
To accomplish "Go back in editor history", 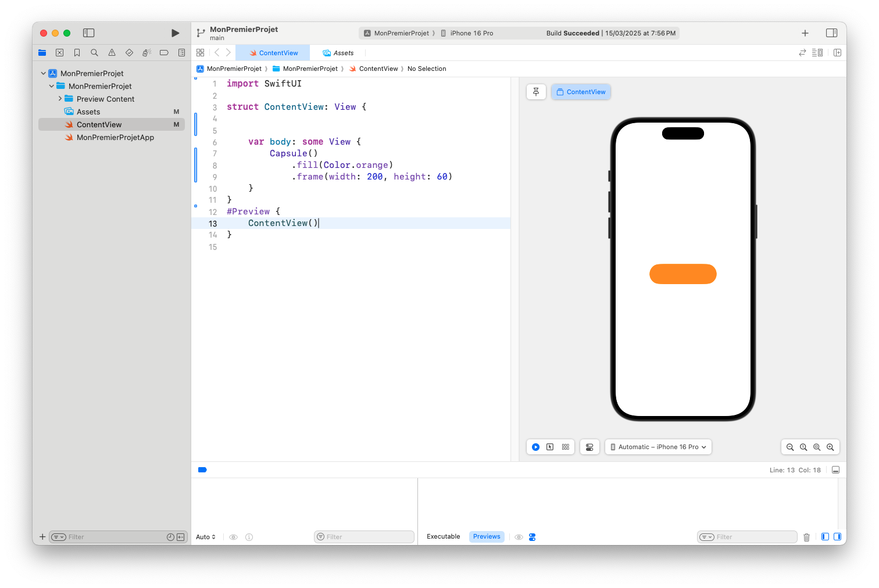I will (x=217, y=53).
